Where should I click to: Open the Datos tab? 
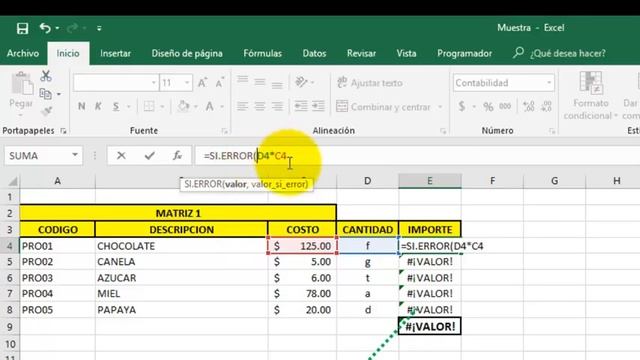click(314, 53)
